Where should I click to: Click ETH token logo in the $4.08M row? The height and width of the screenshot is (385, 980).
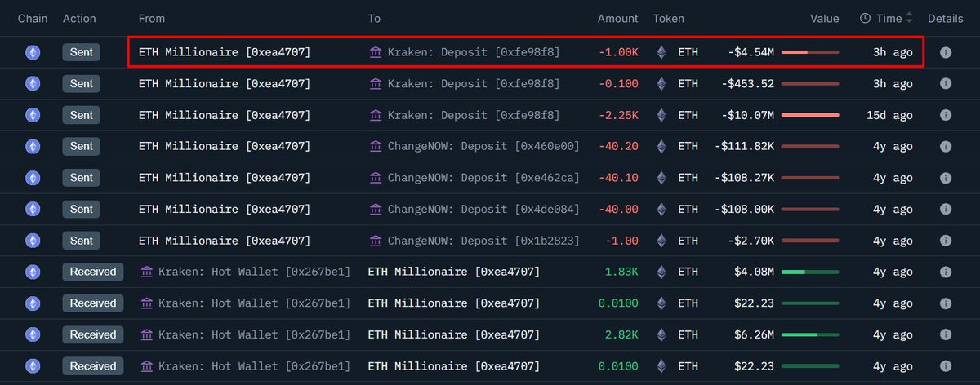(661, 272)
